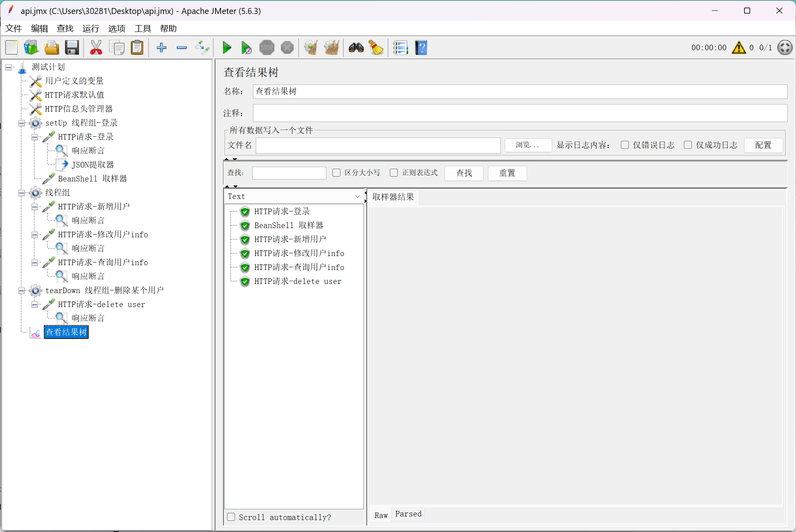Enable 仅错误日志 checkbox
Image resolution: width=796 pixels, height=532 pixels.
[625, 145]
